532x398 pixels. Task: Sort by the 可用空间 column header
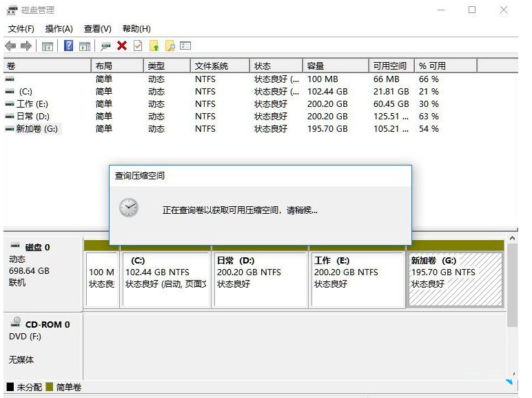pyautogui.click(x=392, y=66)
